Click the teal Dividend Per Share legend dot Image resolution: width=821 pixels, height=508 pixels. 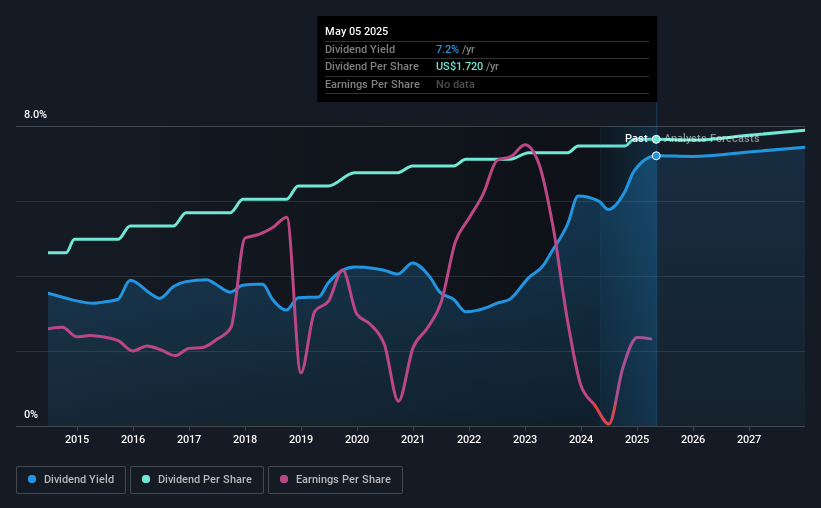(146, 479)
